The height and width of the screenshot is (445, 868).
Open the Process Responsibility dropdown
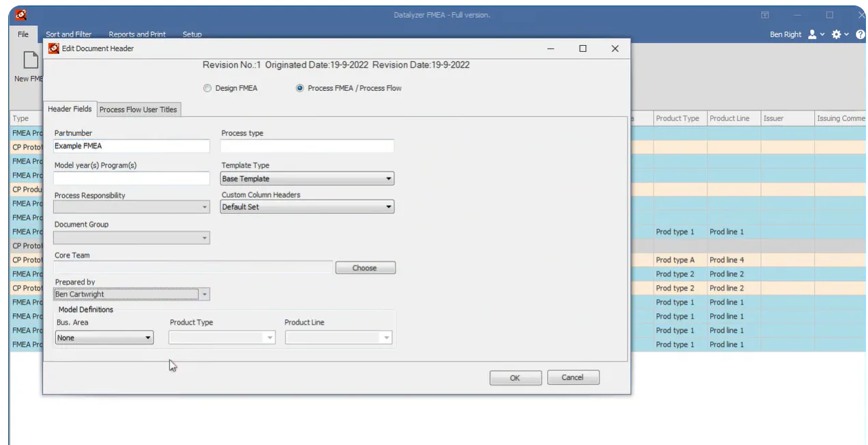(132, 207)
